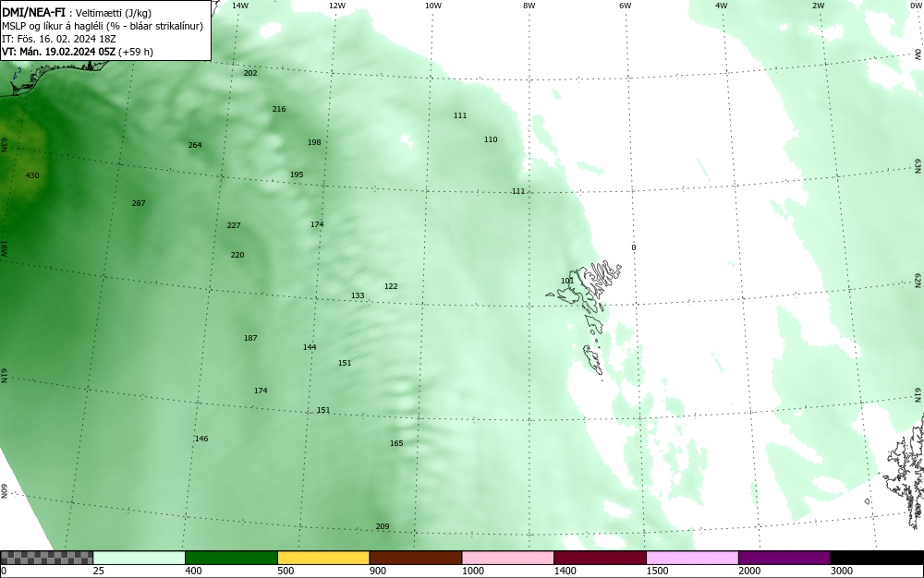Choose the dark purple 2000–3000 legend swatch
The image size is (924, 578).
tap(784, 558)
